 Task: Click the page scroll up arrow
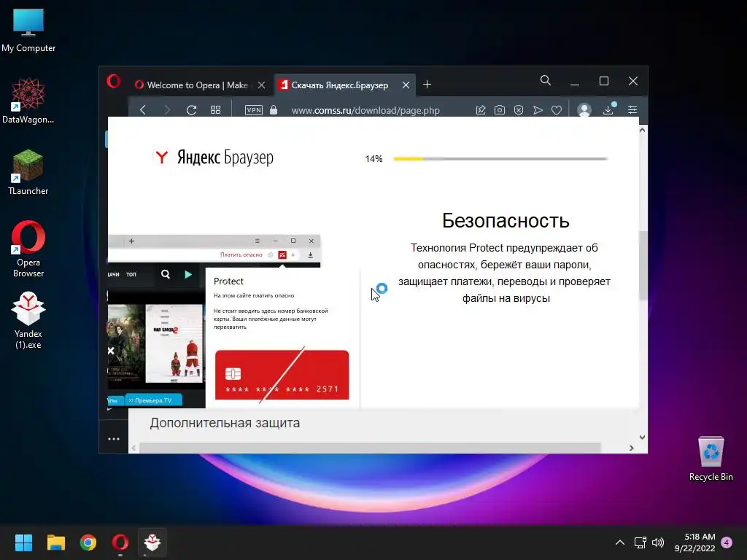click(x=642, y=130)
